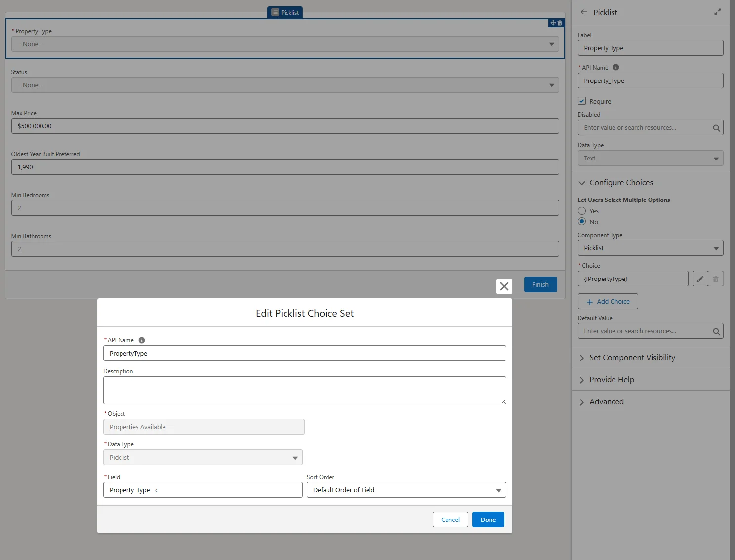This screenshot has height=560, width=735.
Task: Click the Min Bedrooms field
Action: point(285,208)
